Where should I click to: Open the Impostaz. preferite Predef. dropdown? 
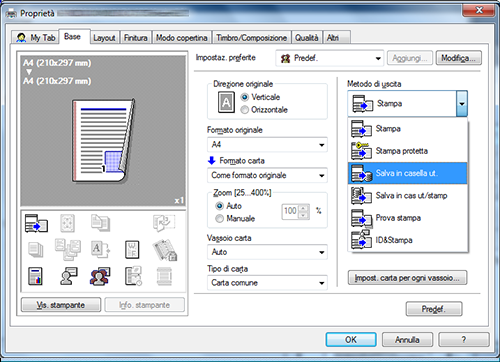point(329,58)
